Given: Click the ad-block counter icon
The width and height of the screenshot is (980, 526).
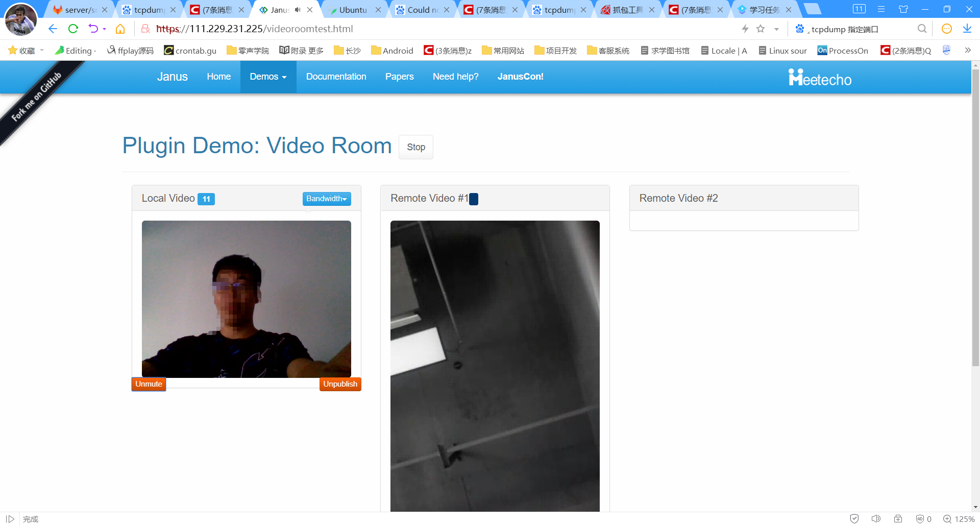Looking at the screenshot, I should (x=924, y=519).
